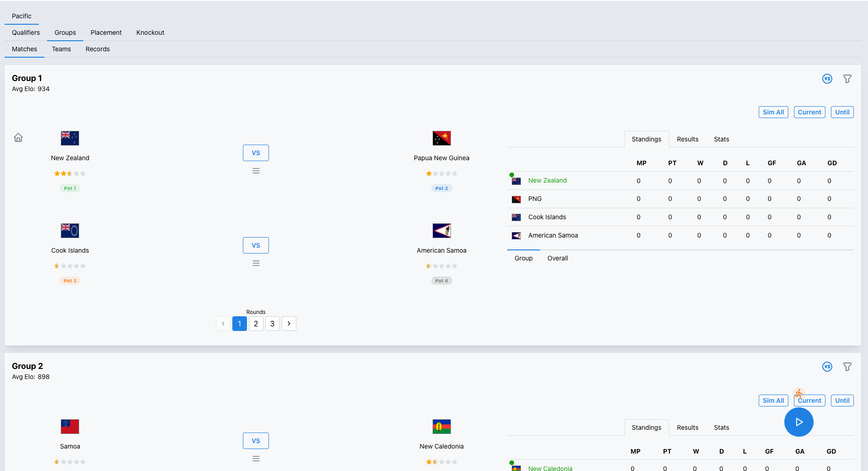Click Papua New Guinea star rating
Screen dimensions: 868x471
coord(442,173)
